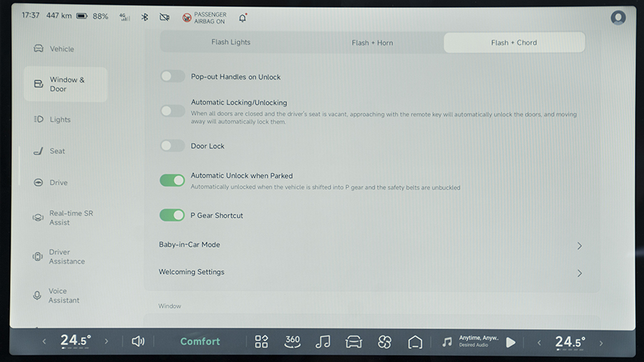Toggle the Door Lock switch
Screen dimensions: 644x362
tap(172, 146)
